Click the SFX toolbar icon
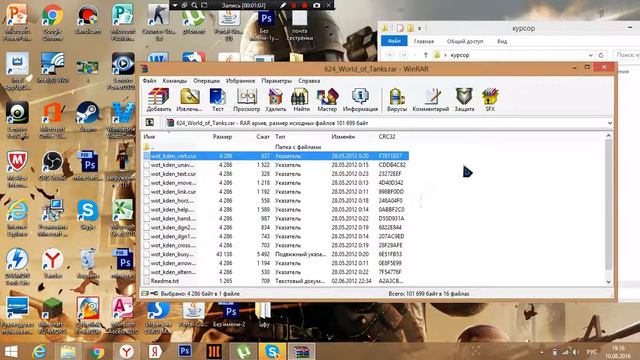Viewport: 640px width, 360px height. pos(490,100)
